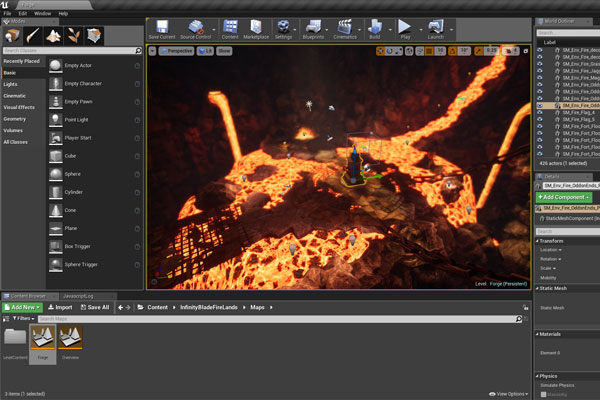
Task: Open the Lit view mode dropdown
Action: [205, 51]
